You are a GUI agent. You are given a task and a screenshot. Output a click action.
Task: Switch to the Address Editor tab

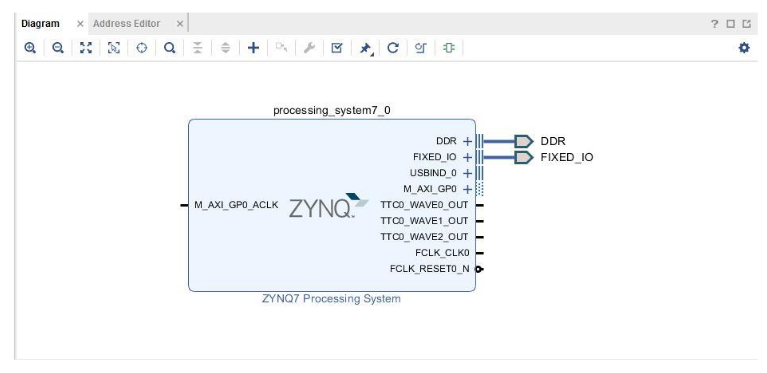[x=127, y=23]
